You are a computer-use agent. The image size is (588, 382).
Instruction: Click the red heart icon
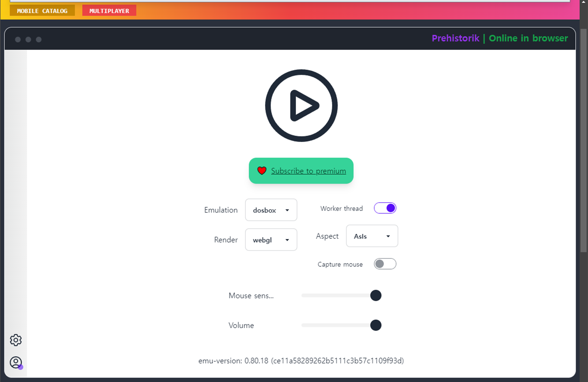[x=262, y=171]
